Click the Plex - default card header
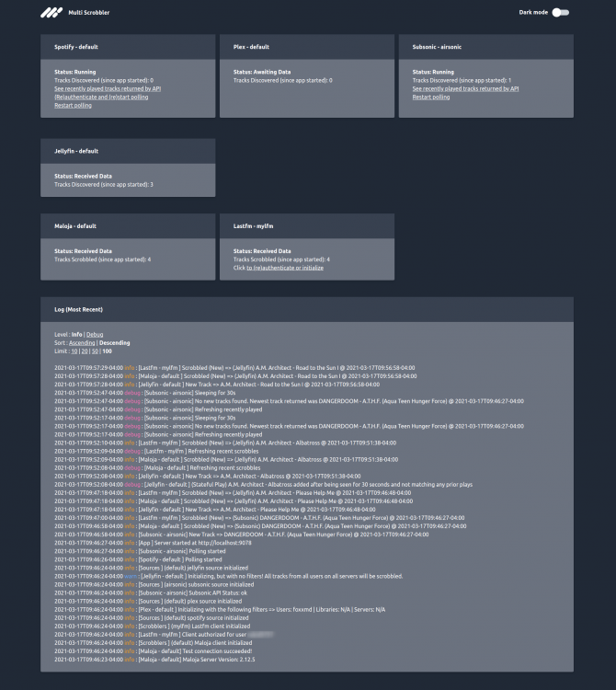This screenshot has height=690, width=616. pyautogui.click(x=307, y=47)
